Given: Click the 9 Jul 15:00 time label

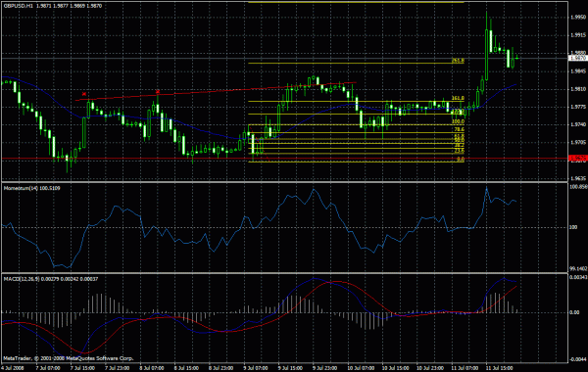Looking at the screenshot, I should tap(290, 368).
